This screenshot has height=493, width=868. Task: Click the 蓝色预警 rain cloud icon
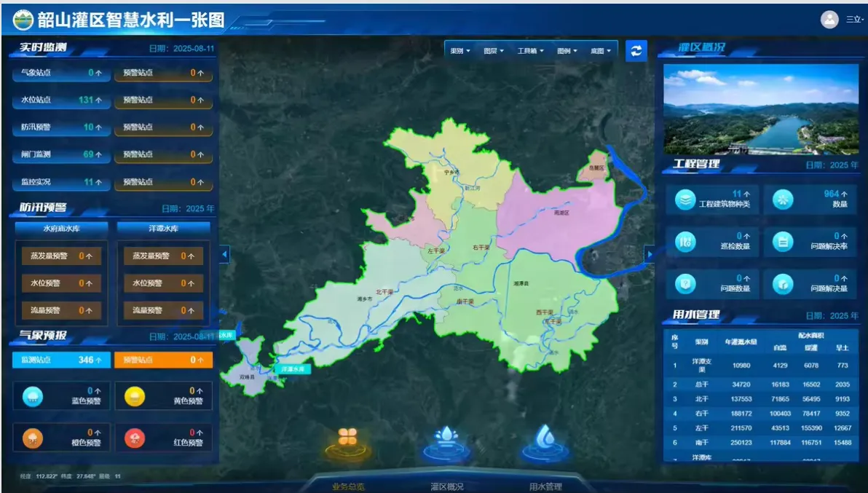pos(33,396)
